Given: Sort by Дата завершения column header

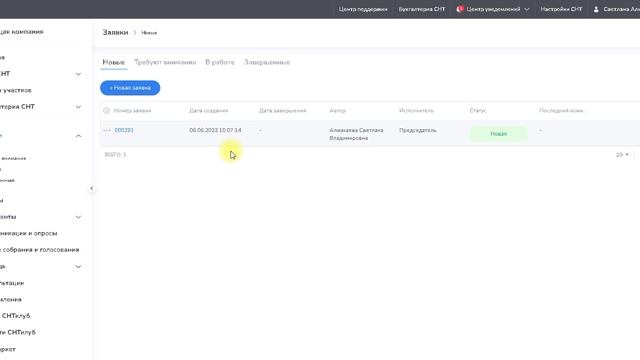Looking at the screenshot, I should tap(282, 111).
